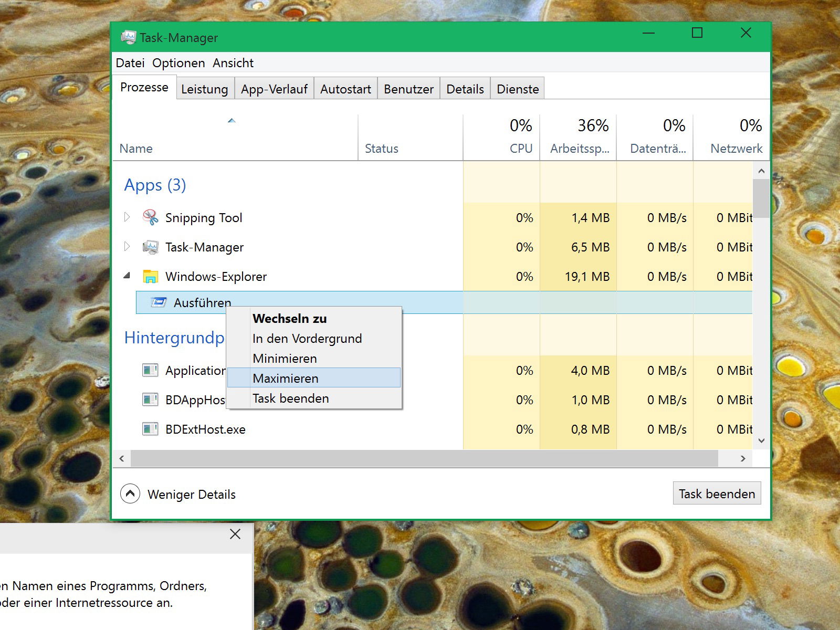Viewport: 840px width, 630px height.
Task: Sort by the Name column header
Action: click(x=235, y=138)
